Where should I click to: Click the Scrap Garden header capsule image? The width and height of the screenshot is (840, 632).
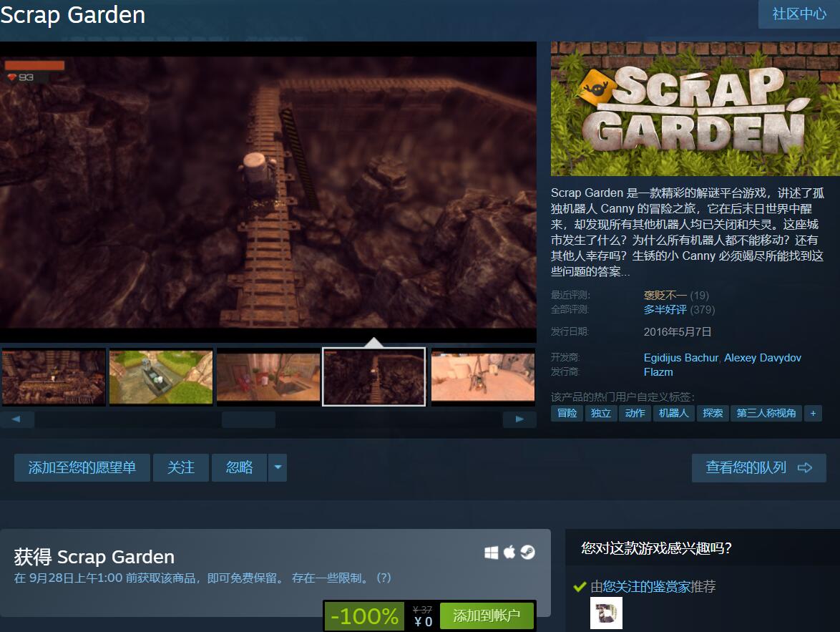click(x=695, y=109)
